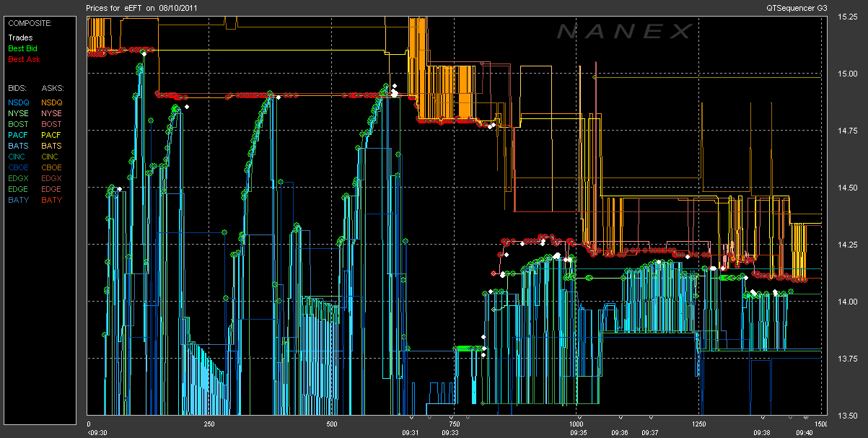Click EDGX in the BIDS legend
This screenshot has width=868, height=438.
[19, 178]
